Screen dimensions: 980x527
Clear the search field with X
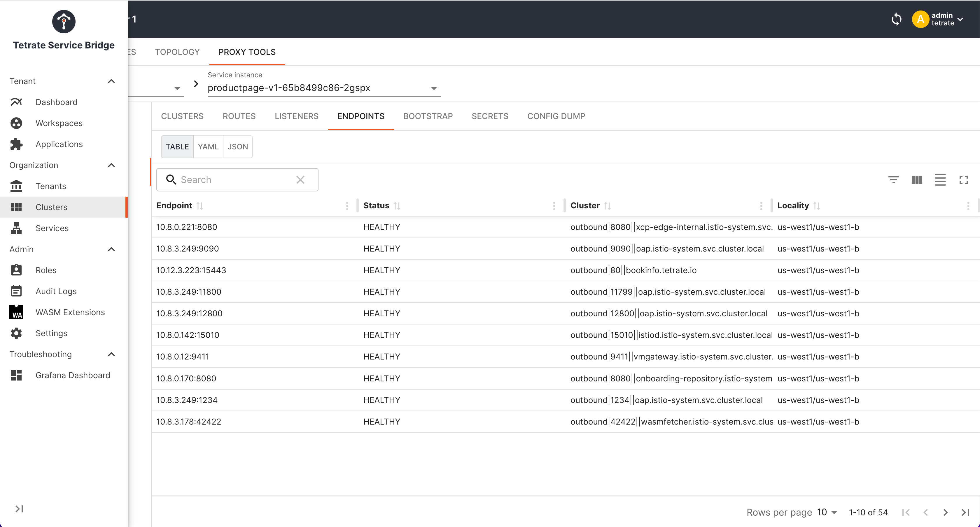[300, 179]
